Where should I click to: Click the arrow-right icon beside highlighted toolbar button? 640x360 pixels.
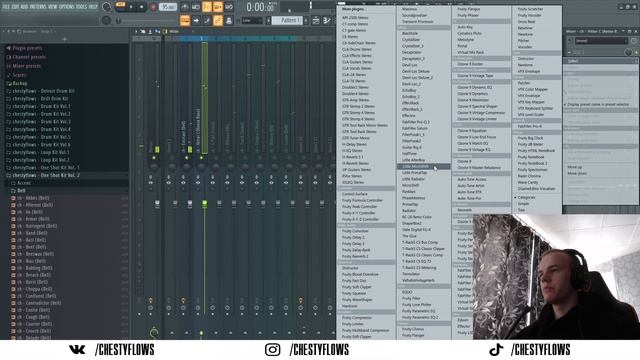pos(196,20)
